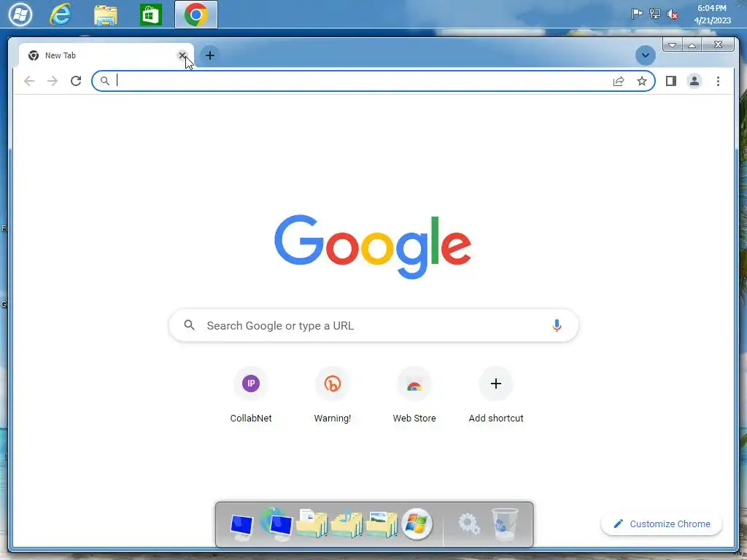
Task: Click the network tray icon
Action: (655, 14)
